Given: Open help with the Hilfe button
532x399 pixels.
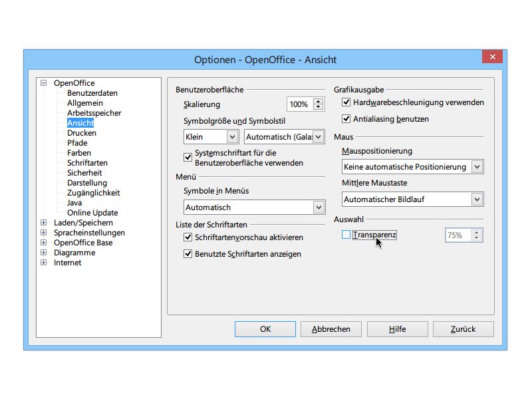Looking at the screenshot, I should pos(397,329).
